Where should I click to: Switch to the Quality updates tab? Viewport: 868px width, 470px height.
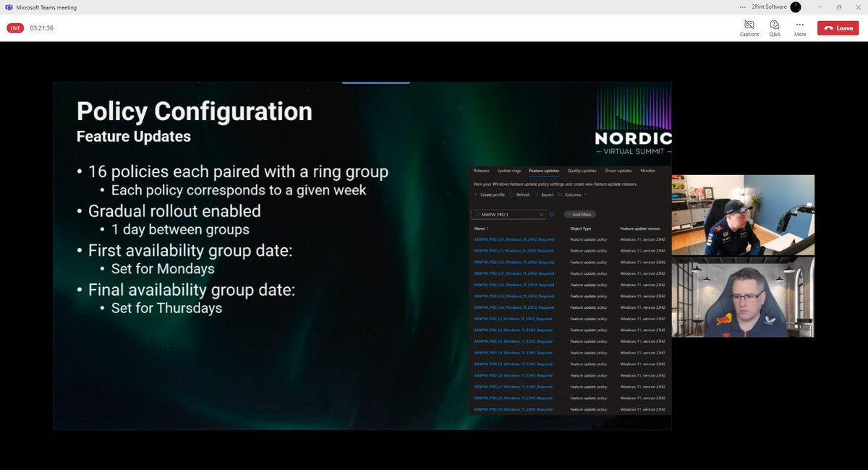click(x=582, y=171)
